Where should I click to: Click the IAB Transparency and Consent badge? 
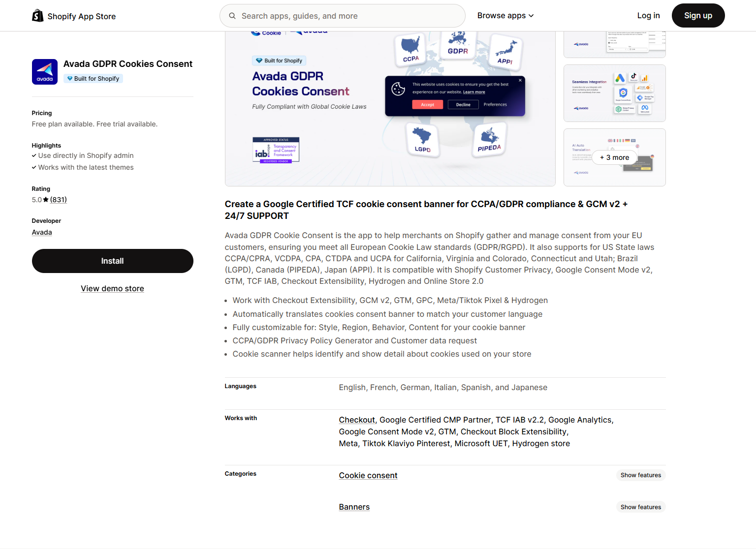(276, 150)
